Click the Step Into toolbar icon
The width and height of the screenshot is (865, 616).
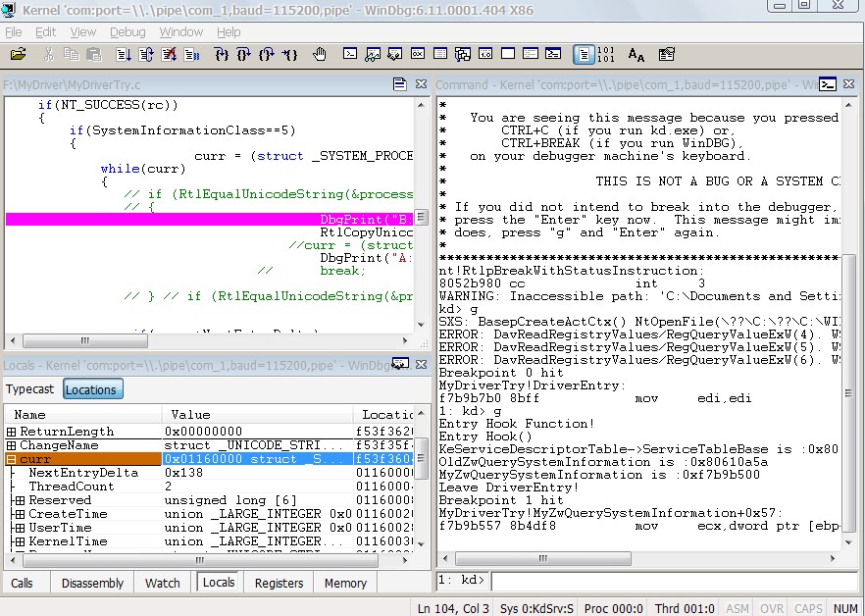[x=222, y=54]
